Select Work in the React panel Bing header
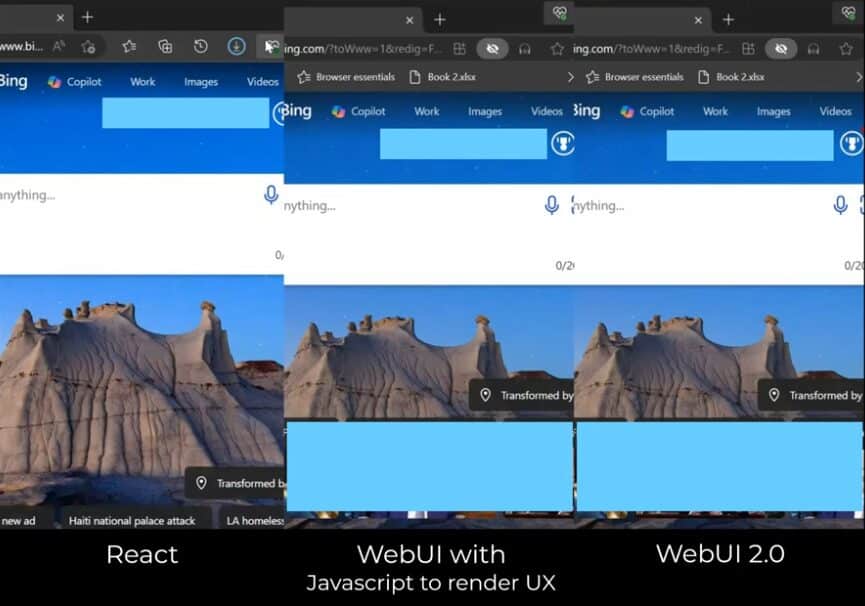 [x=142, y=82]
